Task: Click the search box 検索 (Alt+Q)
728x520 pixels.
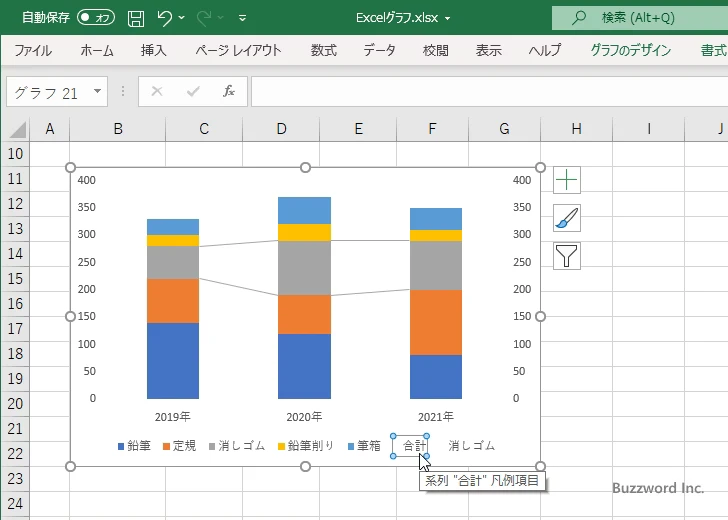Action: click(640, 18)
